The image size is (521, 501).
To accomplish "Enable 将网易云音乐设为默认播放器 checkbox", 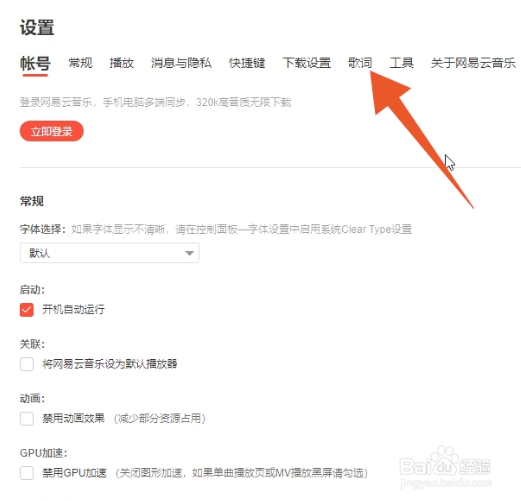I will (x=27, y=364).
